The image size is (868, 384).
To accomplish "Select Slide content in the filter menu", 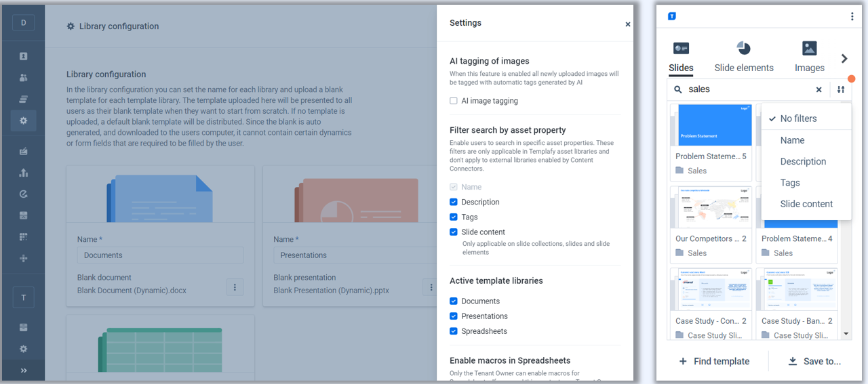I will [x=806, y=204].
